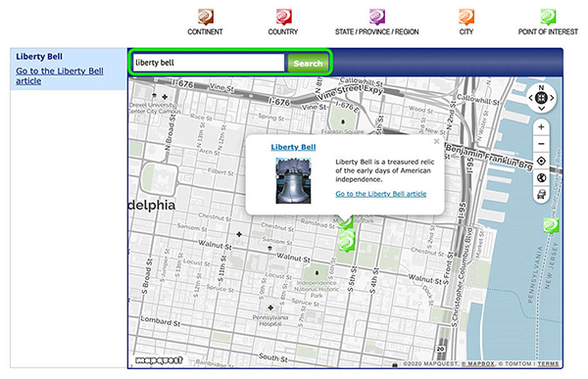This screenshot has height=379, width=588.
Task: Click the brown Continent legend icon
Action: [x=206, y=18]
